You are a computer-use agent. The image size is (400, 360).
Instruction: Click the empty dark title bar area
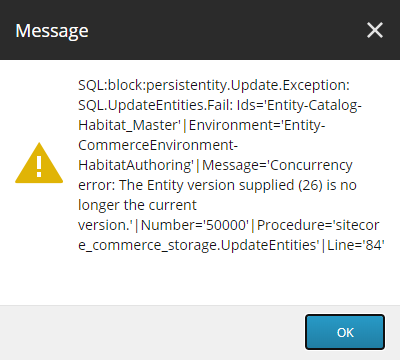point(227,30)
